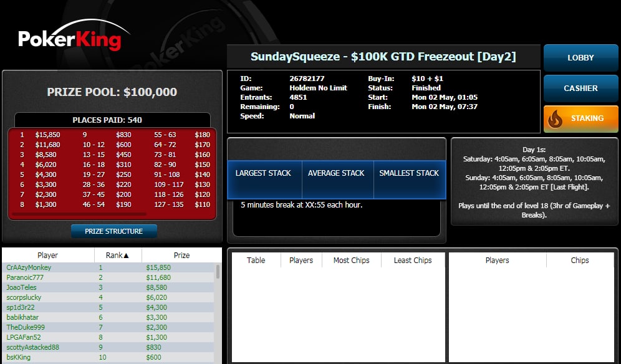Viewport: 621px width, 364px height.
Task: Click the flame icon on Staking
Action: (555, 118)
